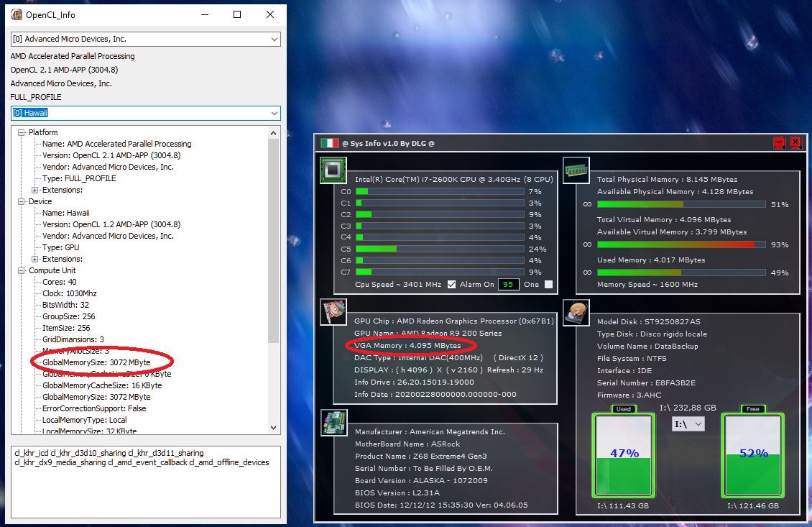Click the alarm threshold field showing 95

[x=508, y=285]
